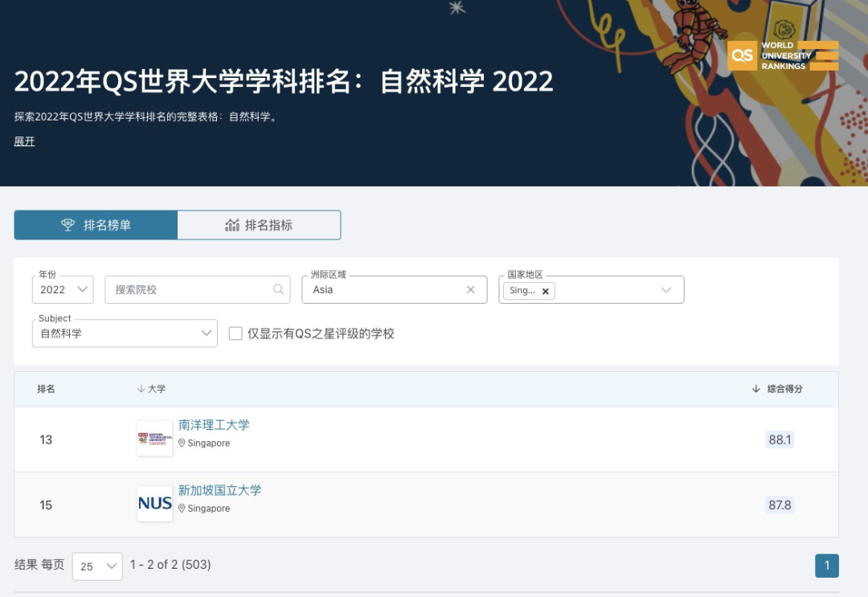Click rank 15 cell

click(x=46, y=505)
